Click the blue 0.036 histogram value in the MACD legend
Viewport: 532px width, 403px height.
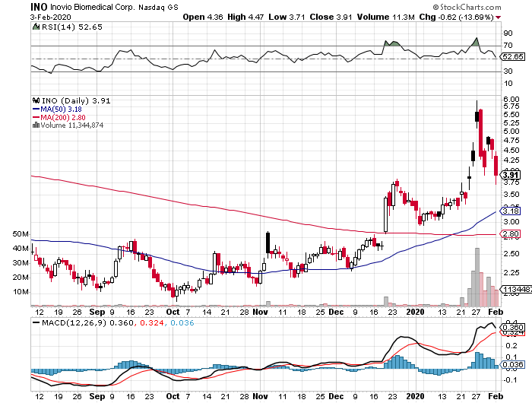point(182,322)
